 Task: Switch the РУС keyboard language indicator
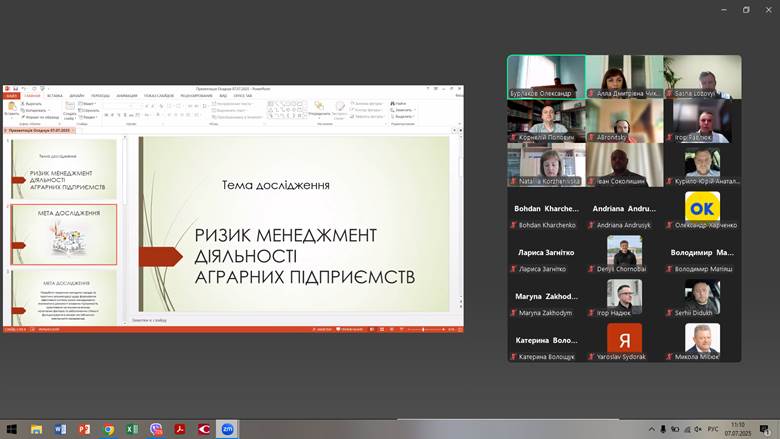(x=713, y=429)
